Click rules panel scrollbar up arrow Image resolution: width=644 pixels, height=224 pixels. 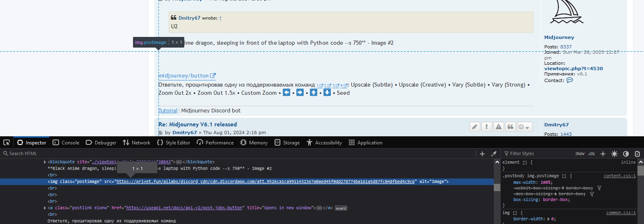641,162
